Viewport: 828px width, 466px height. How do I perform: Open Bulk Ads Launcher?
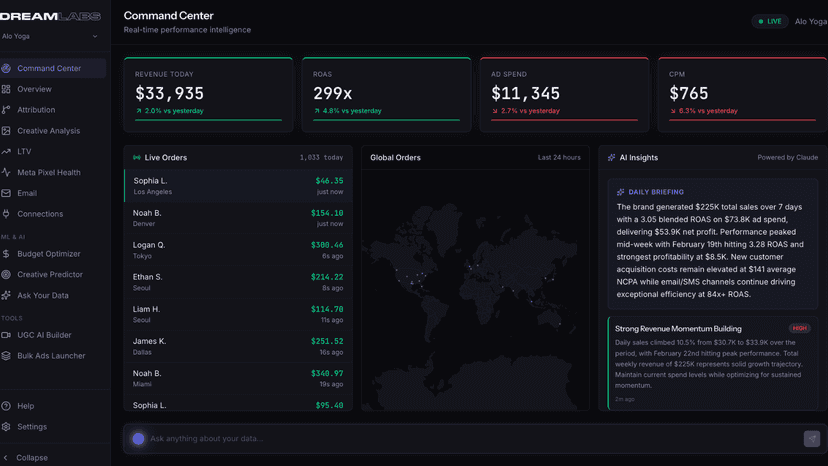coord(53,356)
